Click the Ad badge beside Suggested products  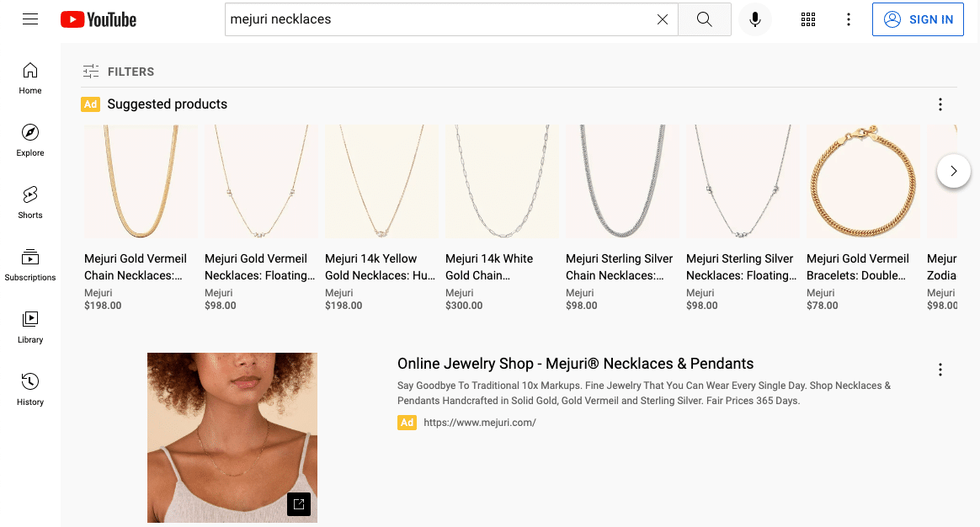(91, 104)
